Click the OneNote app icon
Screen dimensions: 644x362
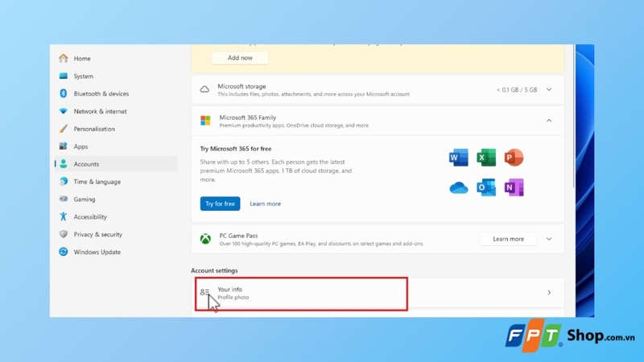514,187
